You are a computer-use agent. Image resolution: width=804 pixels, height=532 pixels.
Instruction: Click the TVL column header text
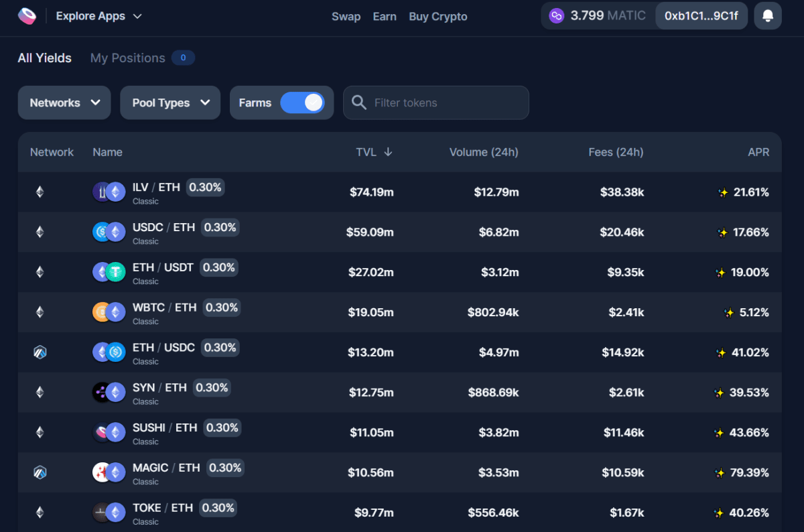pos(366,152)
